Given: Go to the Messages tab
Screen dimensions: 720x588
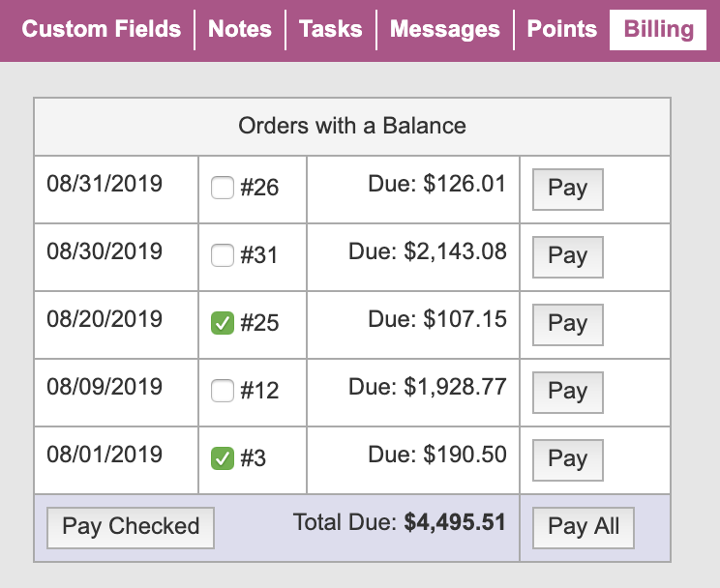Looking at the screenshot, I should click(x=444, y=29).
